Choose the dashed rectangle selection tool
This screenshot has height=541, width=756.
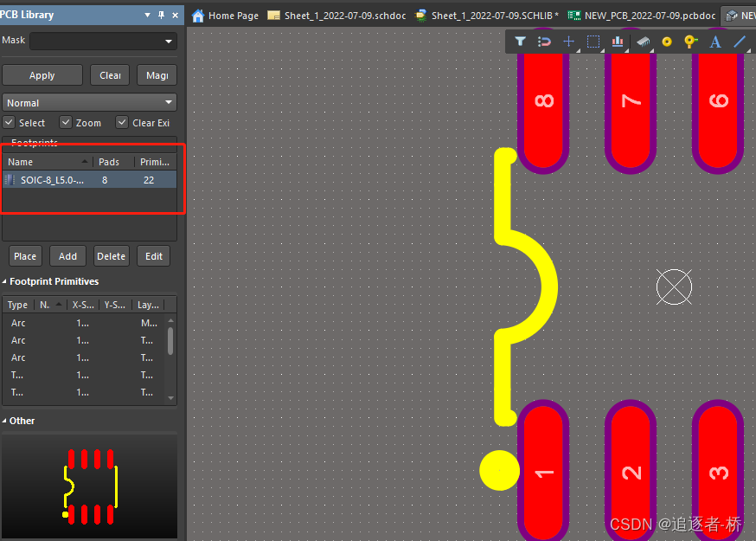tap(593, 41)
